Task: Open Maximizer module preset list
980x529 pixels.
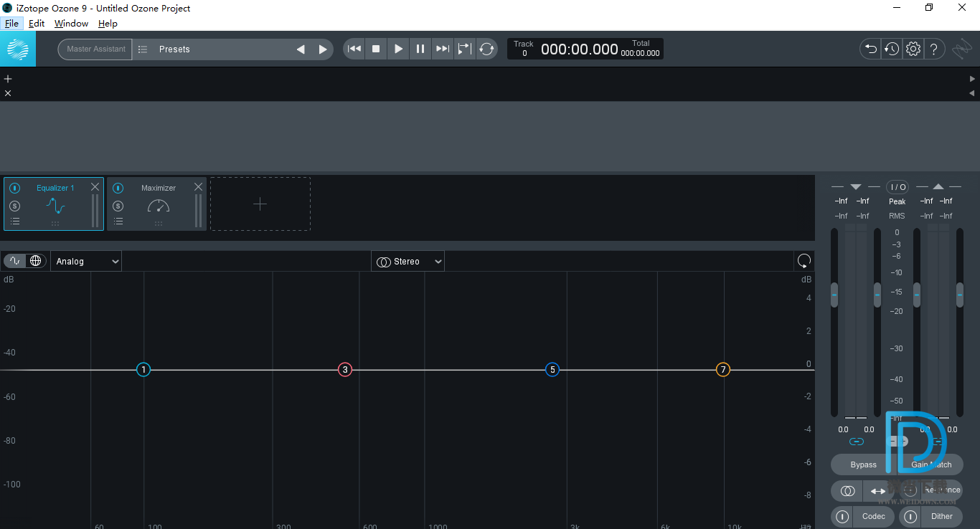Action: point(118,221)
